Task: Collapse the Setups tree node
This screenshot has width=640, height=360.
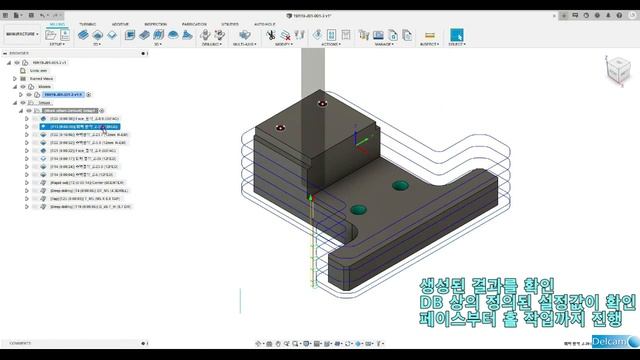Action: point(15,103)
